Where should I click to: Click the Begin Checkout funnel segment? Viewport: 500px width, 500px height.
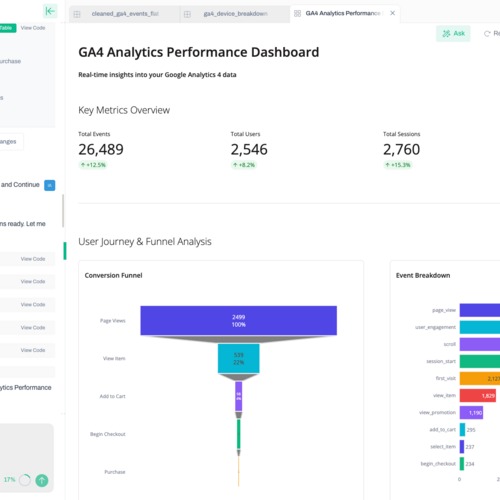239,434
